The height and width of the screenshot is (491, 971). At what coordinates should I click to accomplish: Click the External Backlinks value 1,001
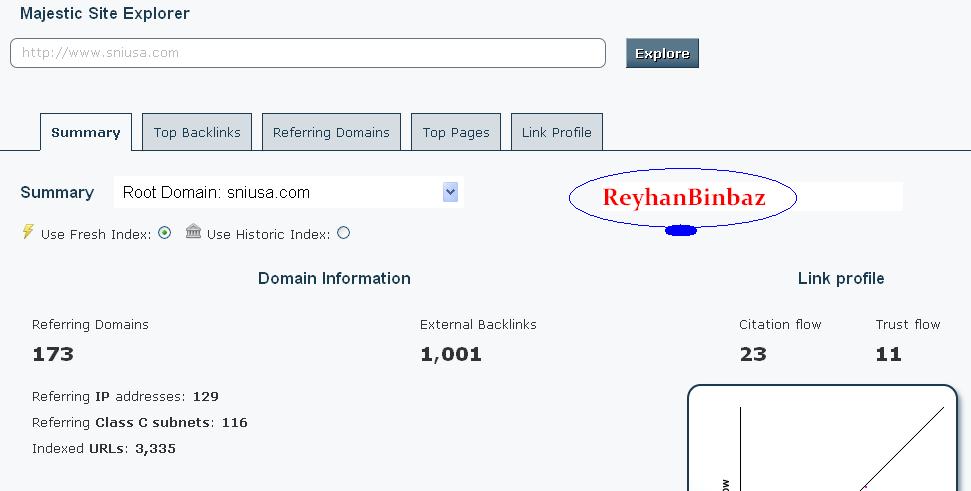click(451, 354)
